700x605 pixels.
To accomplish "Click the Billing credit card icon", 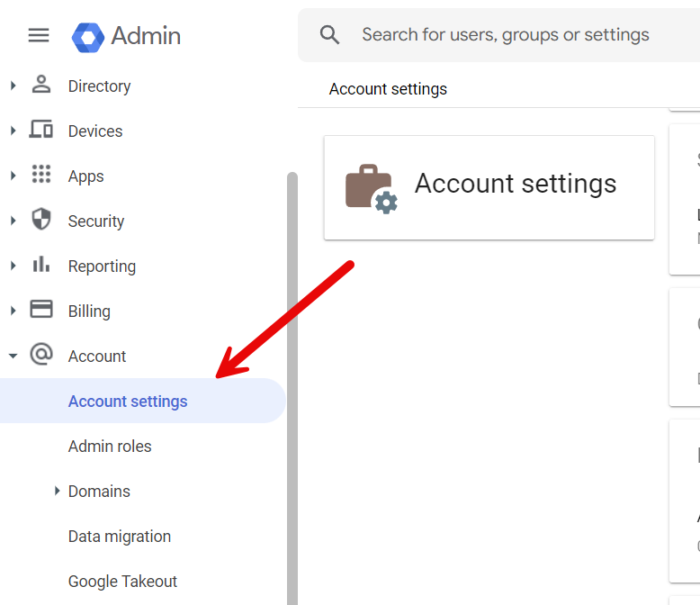I will (41, 311).
